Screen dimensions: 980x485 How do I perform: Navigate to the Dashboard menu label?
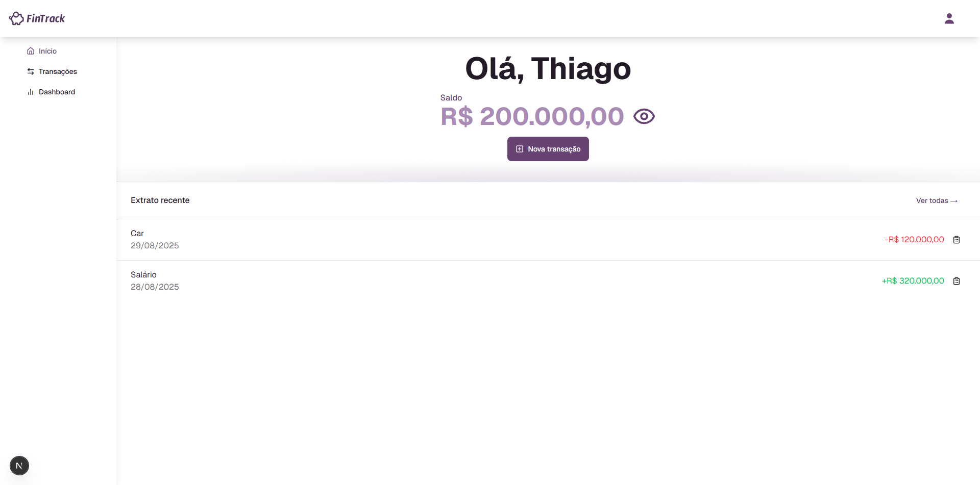point(57,92)
